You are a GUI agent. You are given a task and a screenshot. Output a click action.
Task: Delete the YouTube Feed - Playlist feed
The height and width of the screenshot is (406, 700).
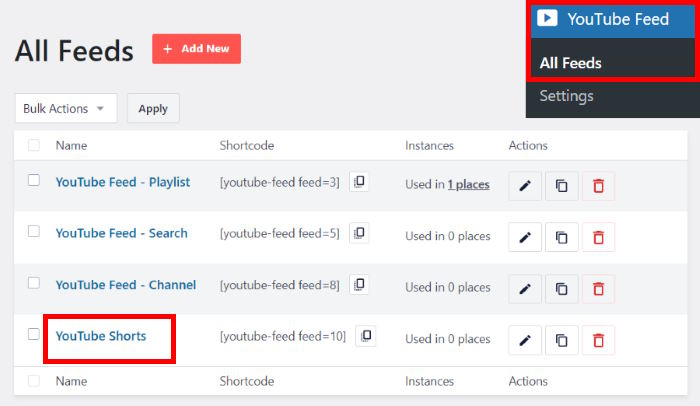[x=598, y=185]
